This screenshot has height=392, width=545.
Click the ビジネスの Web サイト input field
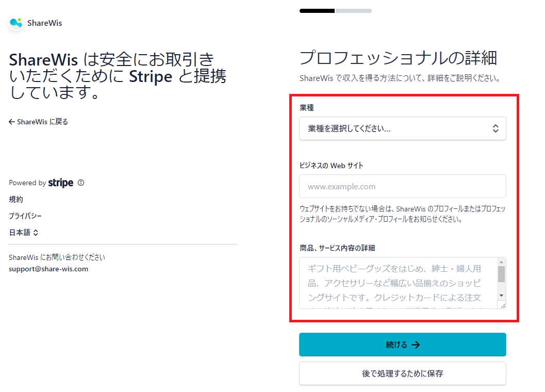[x=403, y=186]
